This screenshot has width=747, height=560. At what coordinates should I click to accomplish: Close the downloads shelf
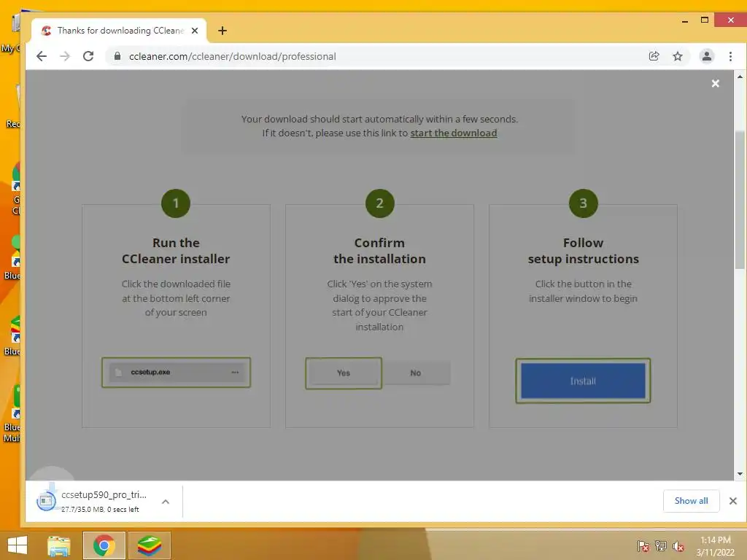click(732, 501)
